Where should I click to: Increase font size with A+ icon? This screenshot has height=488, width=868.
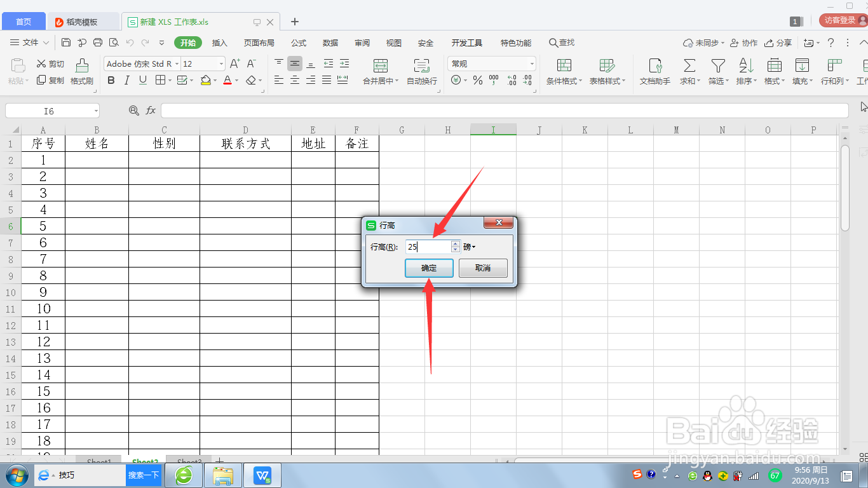coord(235,64)
